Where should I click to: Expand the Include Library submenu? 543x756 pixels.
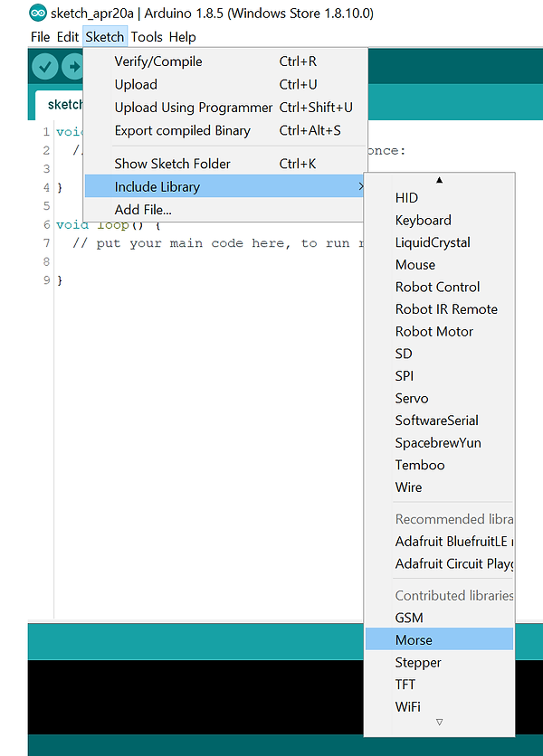coord(224,186)
